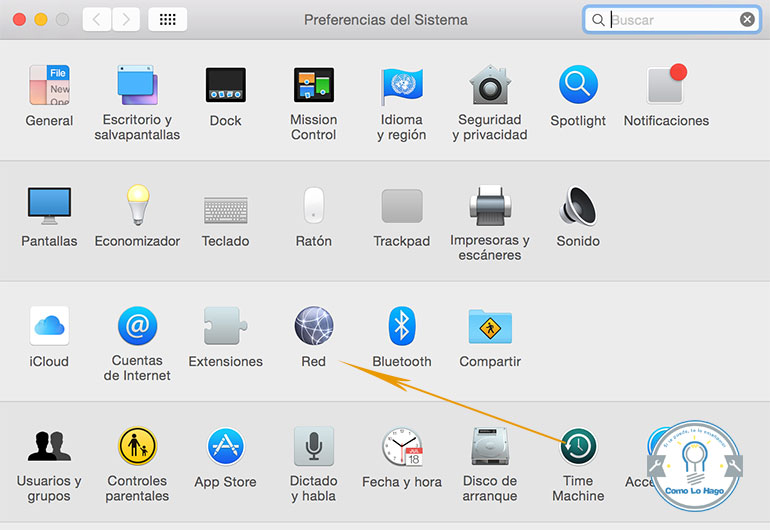Click the forward navigation arrow
The image size is (770, 530).
tap(126, 20)
